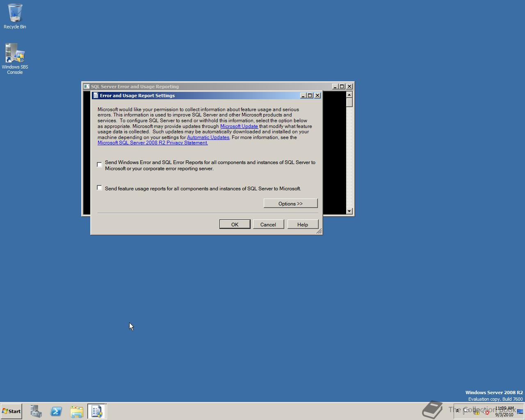Click the dialog resize grip corner
The image size is (525, 420).
[319, 231]
